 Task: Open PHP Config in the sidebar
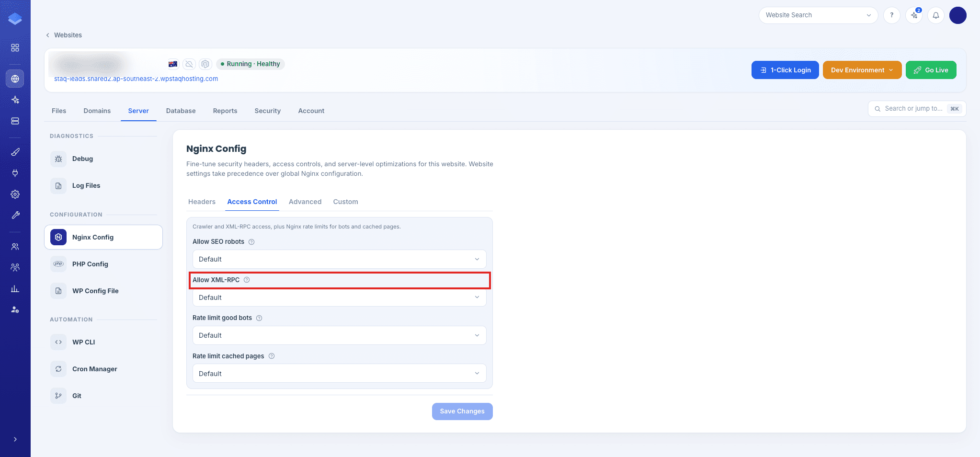tap(103, 264)
